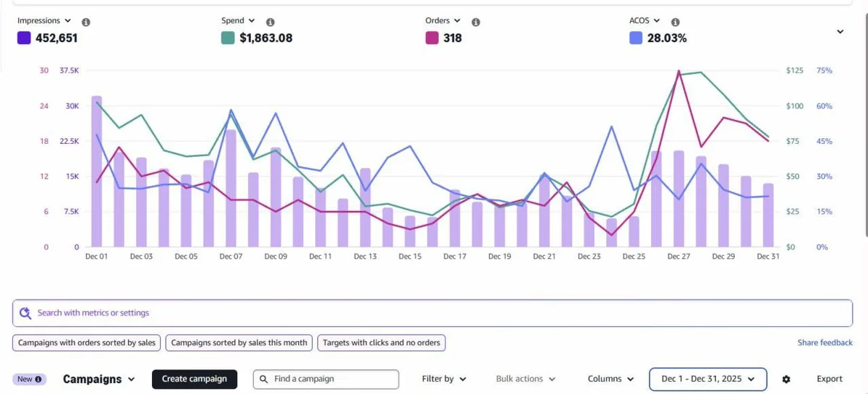Click the info icon next to Impressions
Viewport: 868px width, 394px height.
point(86,22)
